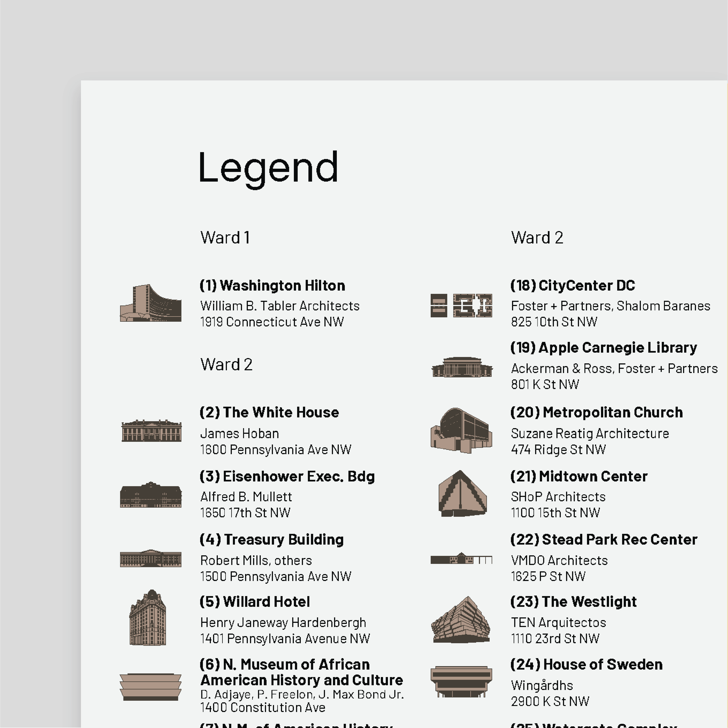Select the Eisenhower Executive Building illustration
This screenshot has height=728, width=728.
pos(151,494)
